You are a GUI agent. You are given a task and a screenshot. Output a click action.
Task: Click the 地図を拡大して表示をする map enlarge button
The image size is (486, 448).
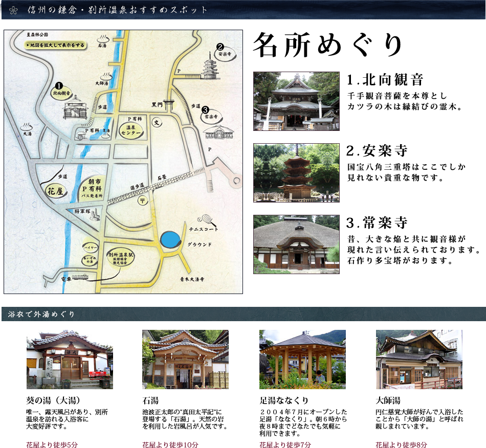coord(55,45)
